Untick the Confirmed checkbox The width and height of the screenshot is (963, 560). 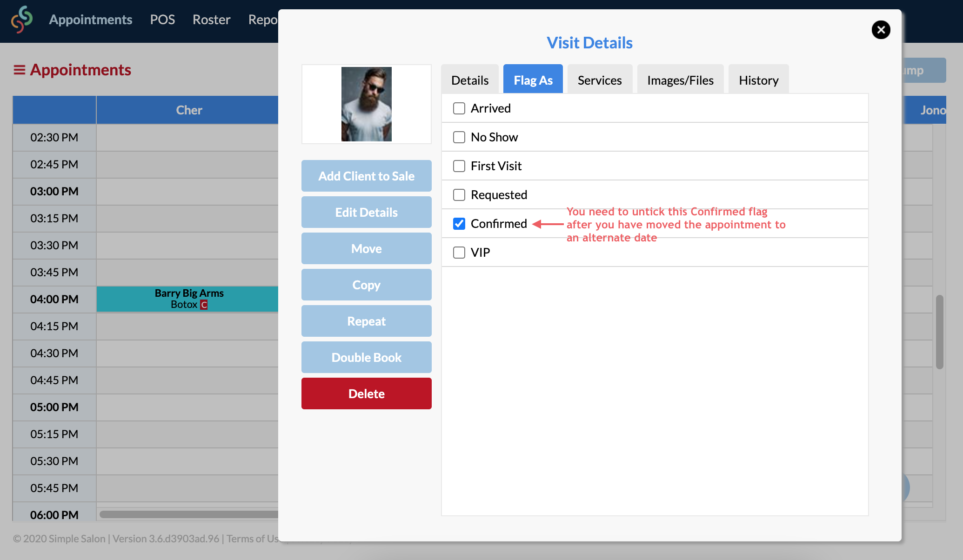(459, 224)
